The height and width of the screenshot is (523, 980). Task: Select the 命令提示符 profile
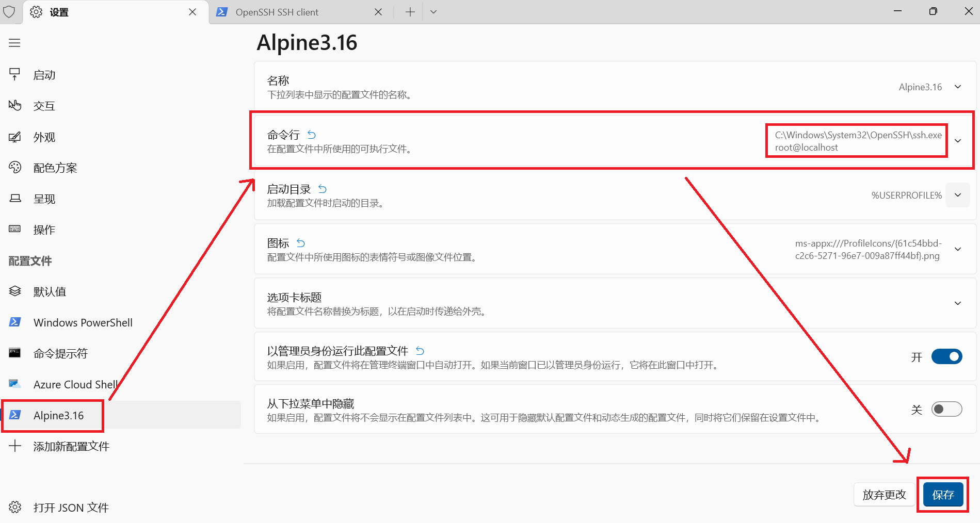tap(120, 353)
